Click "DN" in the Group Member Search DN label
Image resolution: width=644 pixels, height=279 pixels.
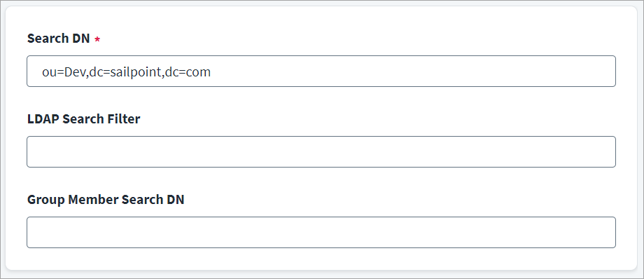pyautogui.click(x=176, y=200)
